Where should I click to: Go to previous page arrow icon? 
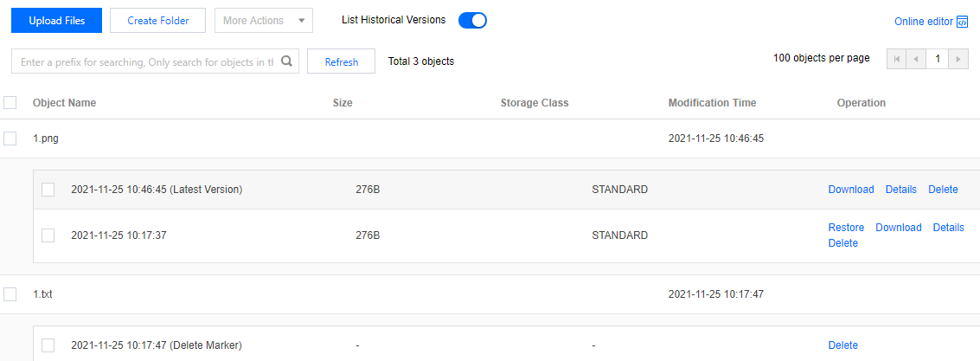[916, 60]
